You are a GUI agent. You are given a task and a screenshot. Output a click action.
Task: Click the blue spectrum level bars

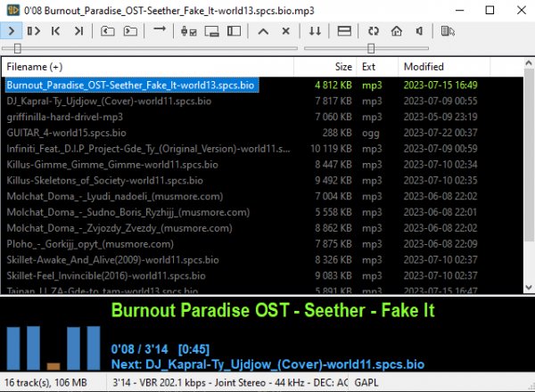point(53,348)
